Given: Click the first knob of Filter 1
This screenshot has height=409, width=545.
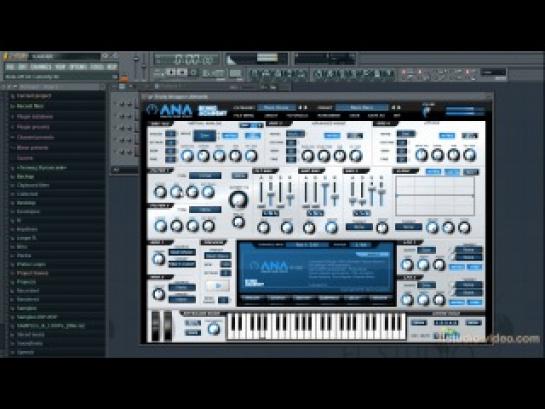Looking at the screenshot, I should [x=160, y=192].
